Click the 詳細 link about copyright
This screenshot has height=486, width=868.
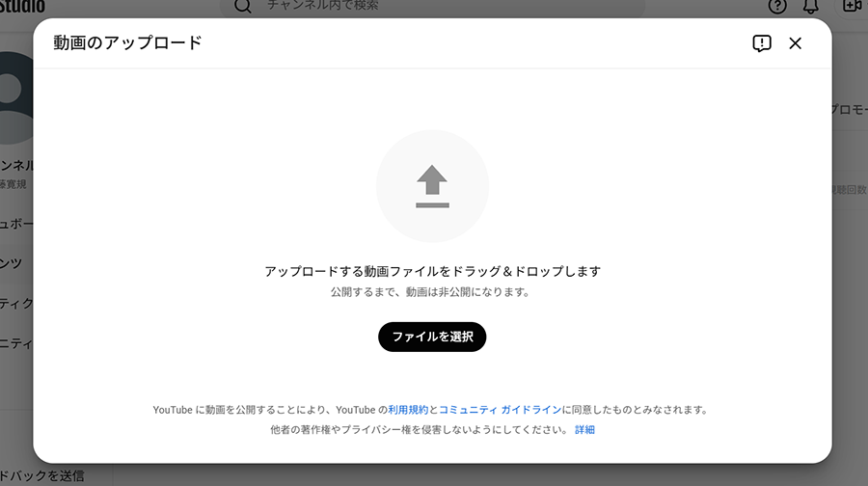584,429
